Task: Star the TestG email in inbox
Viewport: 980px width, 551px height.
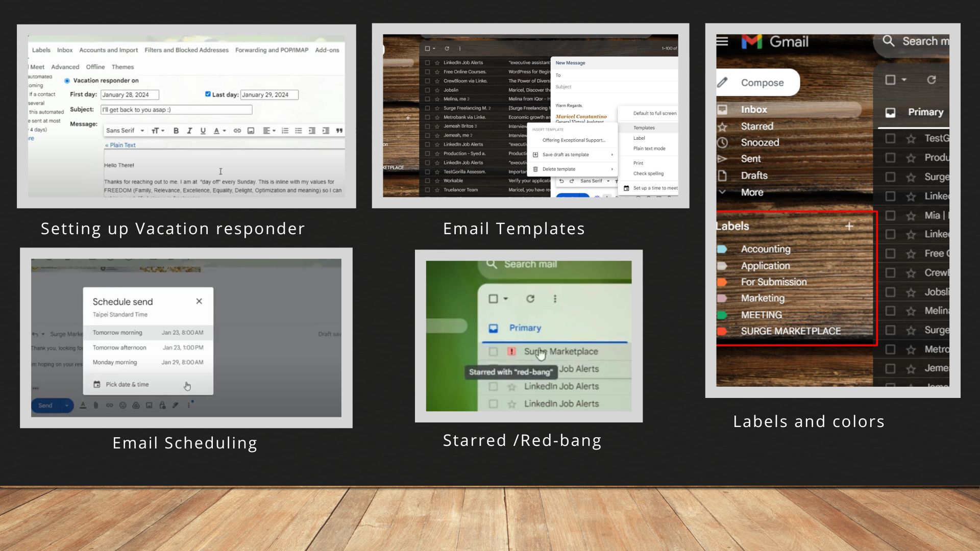Action: 911,138
